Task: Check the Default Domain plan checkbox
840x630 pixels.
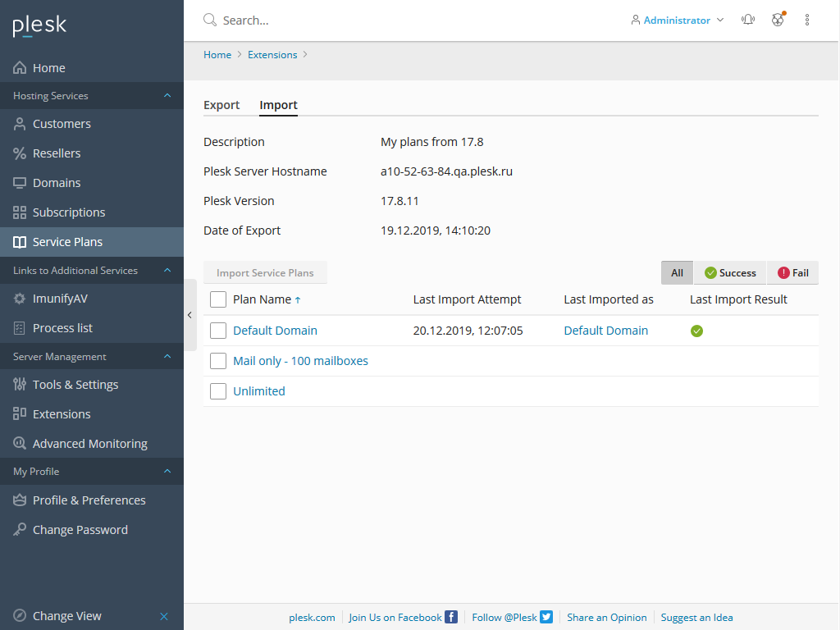Action: click(x=218, y=331)
